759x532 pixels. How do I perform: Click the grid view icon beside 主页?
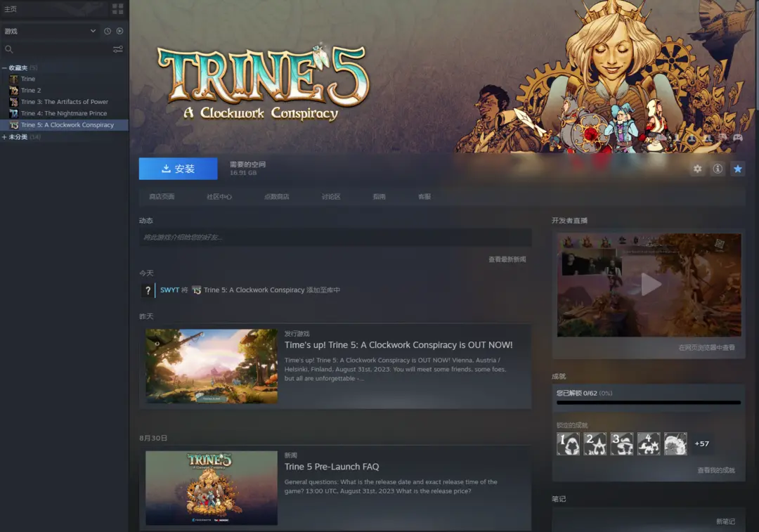click(117, 9)
